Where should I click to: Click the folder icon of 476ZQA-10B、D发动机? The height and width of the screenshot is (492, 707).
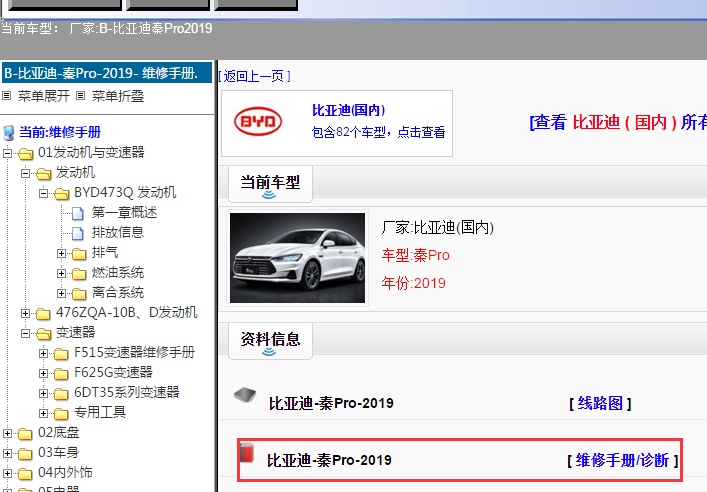click(43, 313)
